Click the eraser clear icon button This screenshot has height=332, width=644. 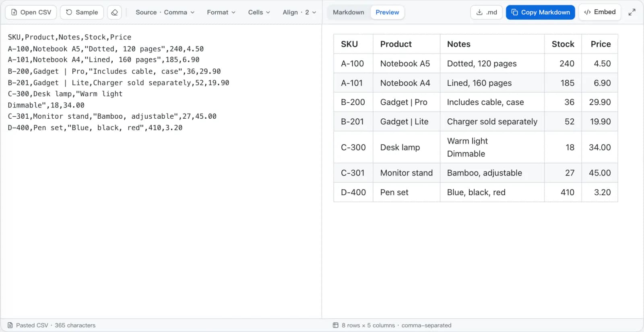pyautogui.click(x=114, y=12)
